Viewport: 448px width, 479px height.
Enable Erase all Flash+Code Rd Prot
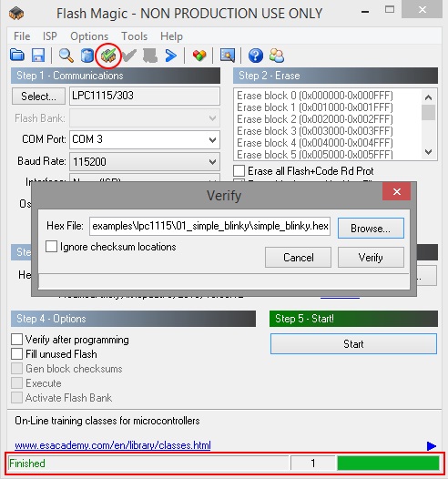[239, 171]
